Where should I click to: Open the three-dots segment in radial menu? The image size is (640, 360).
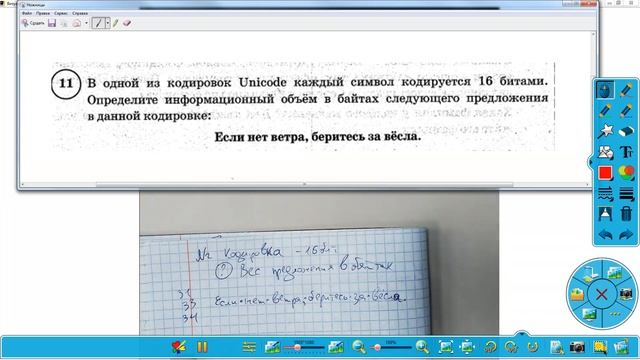tap(615, 314)
